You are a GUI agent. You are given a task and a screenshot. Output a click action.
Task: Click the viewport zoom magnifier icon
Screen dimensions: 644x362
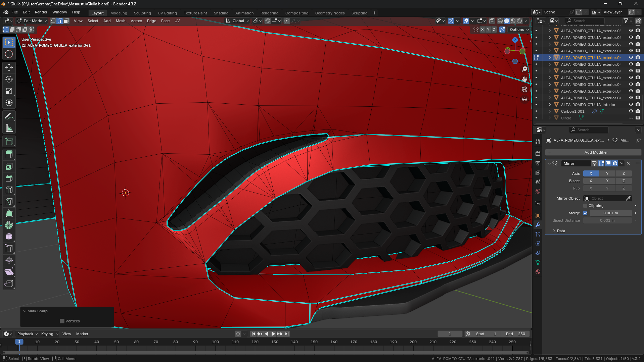(524, 69)
